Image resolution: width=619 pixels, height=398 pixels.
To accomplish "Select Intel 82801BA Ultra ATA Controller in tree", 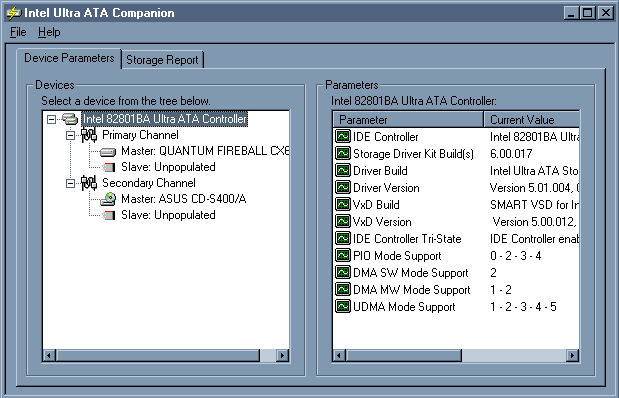I will point(165,119).
